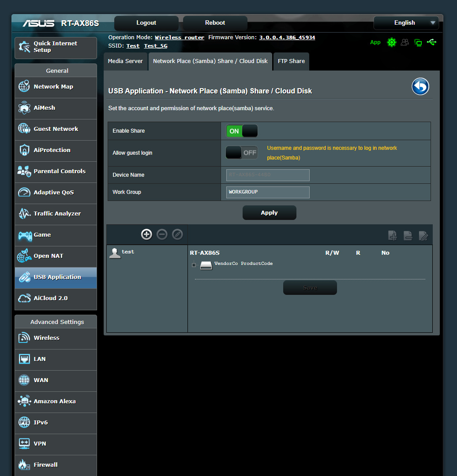457x476 pixels.
Task: Open AiCloud 2.0 page
Action: 56,299
